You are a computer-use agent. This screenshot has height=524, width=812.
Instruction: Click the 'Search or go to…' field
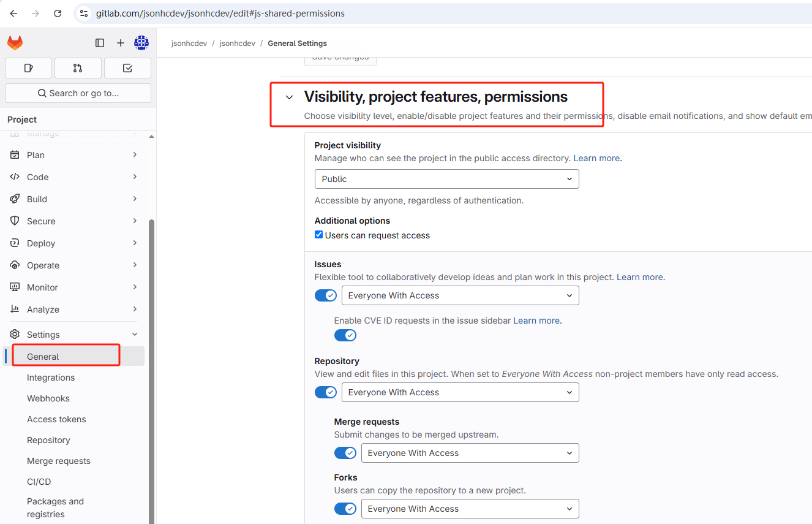pyautogui.click(x=78, y=93)
